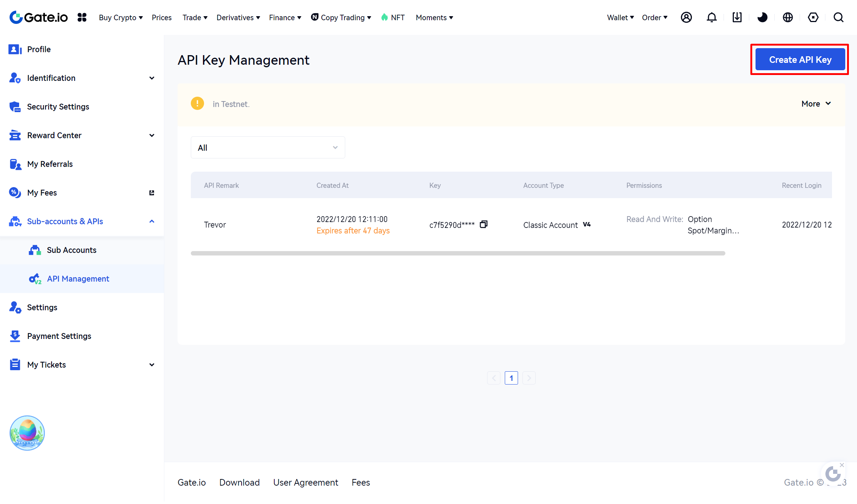Viewport: 857px width, 504px height.
Task: Open the Download footer link
Action: point(239,482)
